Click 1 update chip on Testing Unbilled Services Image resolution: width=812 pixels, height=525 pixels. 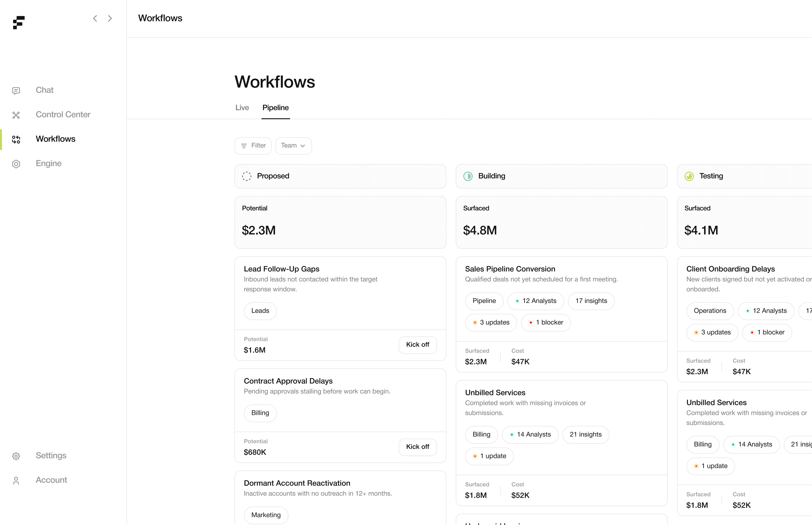tap(710, 466)
